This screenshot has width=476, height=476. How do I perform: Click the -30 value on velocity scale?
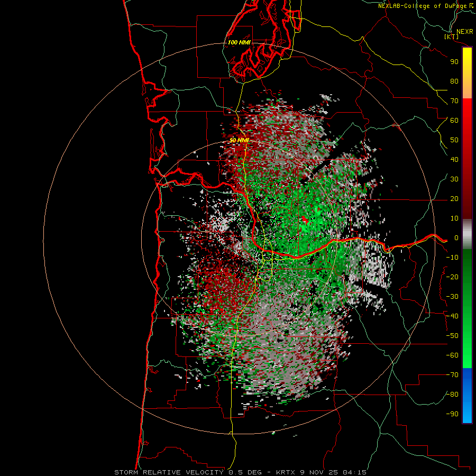[452, 297]
